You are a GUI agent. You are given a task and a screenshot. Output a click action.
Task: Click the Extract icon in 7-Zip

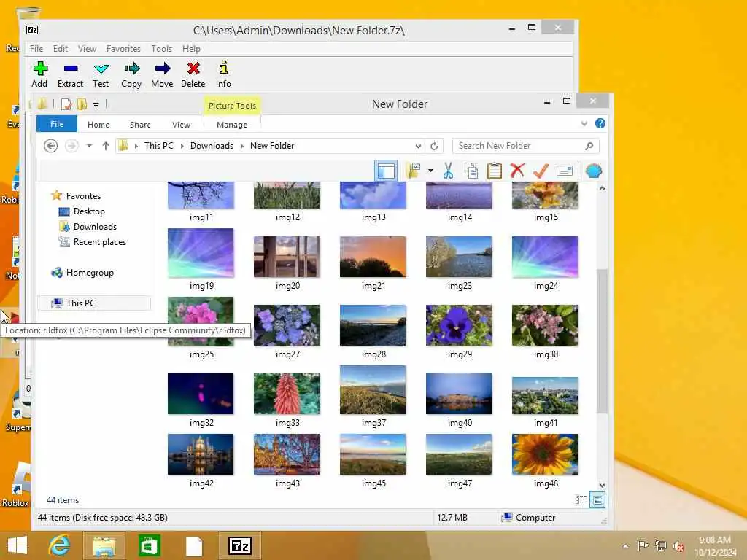click(x=71, y=69)
